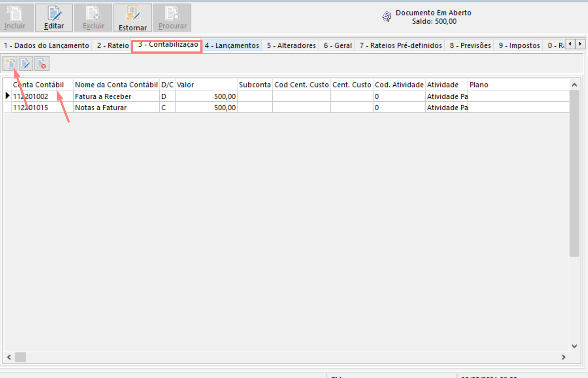Click the Fatura a Receber cell
This screenshot has width=588, height=378.
(116, 96)
